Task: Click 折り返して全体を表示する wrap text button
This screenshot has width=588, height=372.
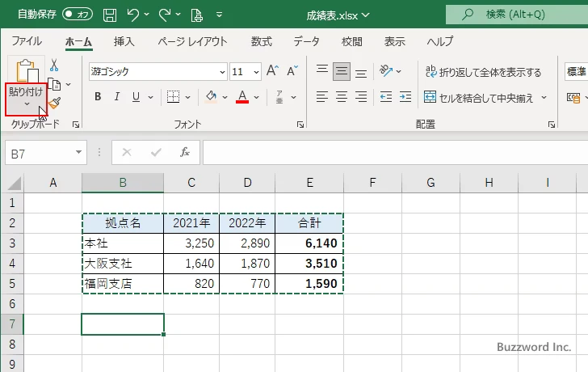Action: 484,72
